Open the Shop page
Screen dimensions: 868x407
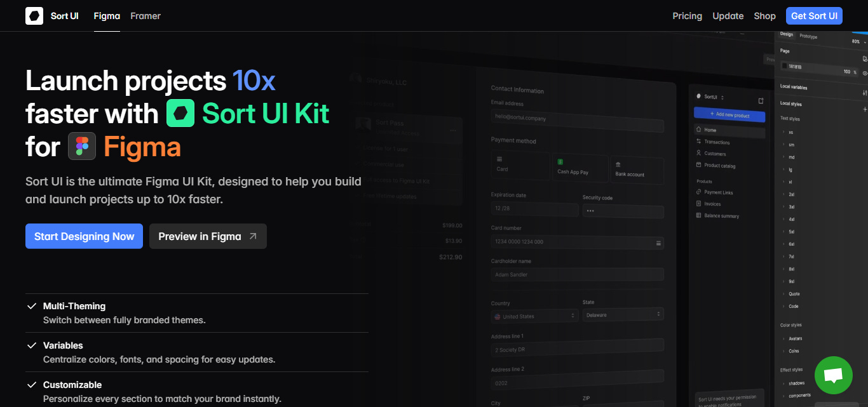tap(765, 16)
